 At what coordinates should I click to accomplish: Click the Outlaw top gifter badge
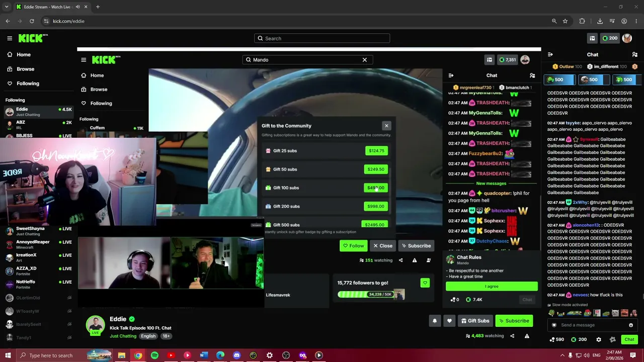coord(567,66)
